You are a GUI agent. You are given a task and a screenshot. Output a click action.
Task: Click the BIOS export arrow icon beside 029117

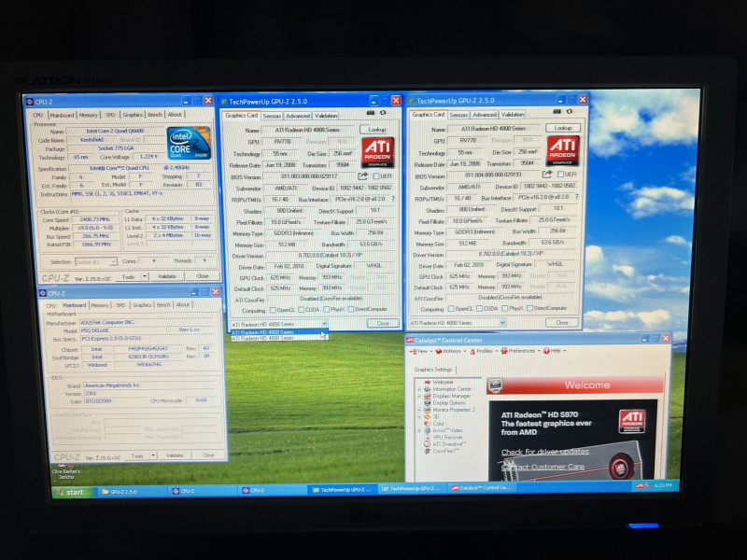tap(362, 176)
